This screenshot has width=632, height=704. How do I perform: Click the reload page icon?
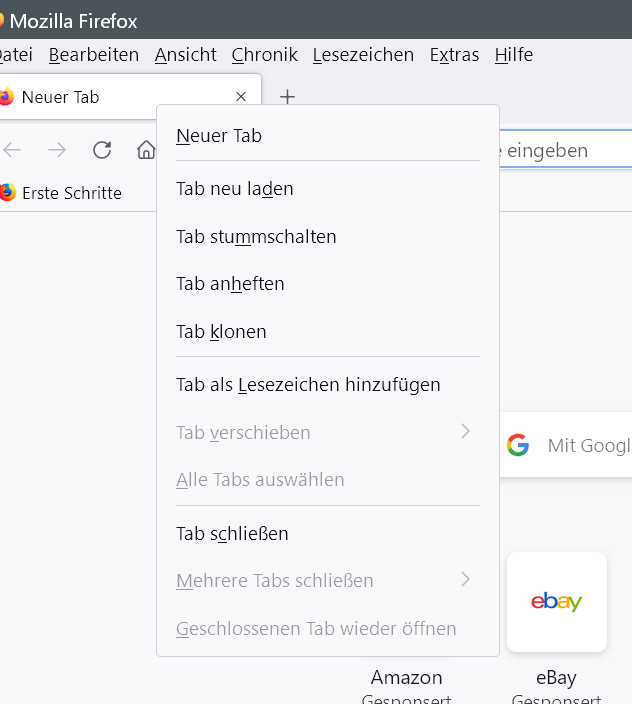pyautogui.click(x=102, y=150)
